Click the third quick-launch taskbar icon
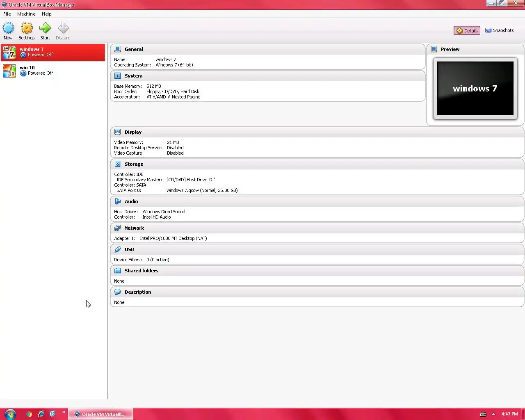This screenshot has height=420, width=525. coord(52,414)
